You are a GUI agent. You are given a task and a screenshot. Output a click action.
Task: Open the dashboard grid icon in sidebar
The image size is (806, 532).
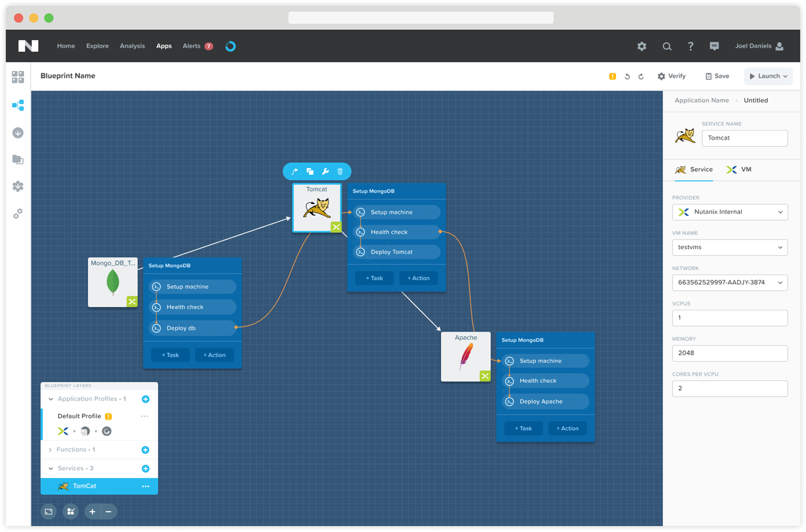(x=18, y=77)
